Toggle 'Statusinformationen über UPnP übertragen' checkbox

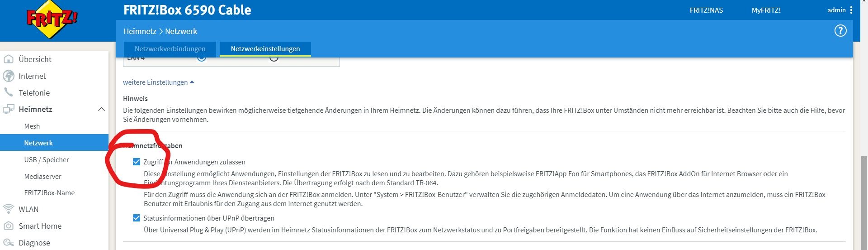(x=137, y=218)
